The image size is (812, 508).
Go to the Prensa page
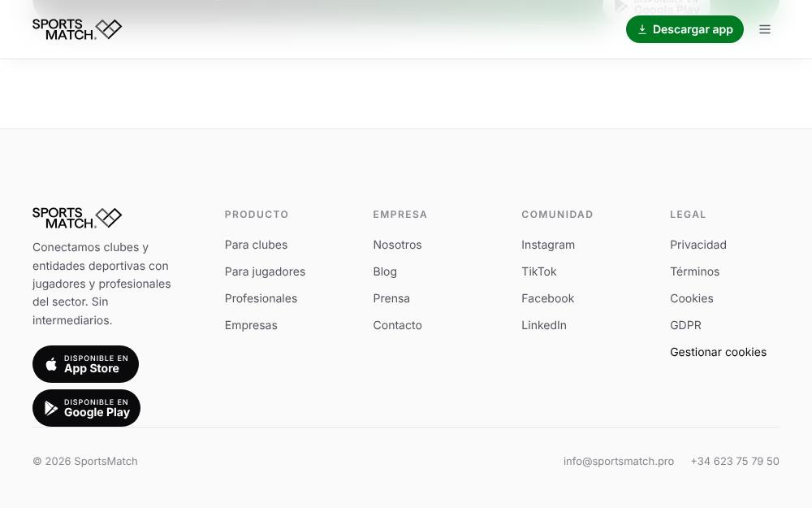pyautogui.click(x=391, y=298)
